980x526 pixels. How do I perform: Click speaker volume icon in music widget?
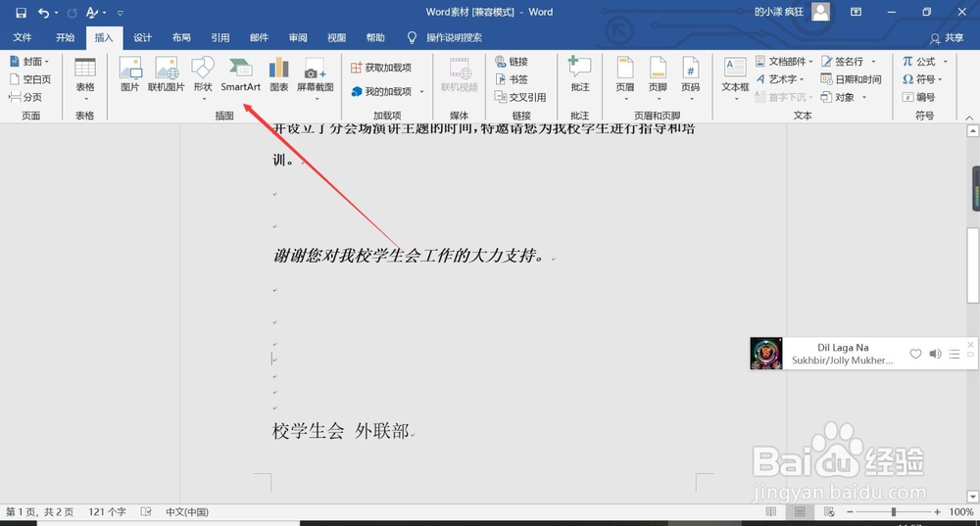(x=935, y=355)
